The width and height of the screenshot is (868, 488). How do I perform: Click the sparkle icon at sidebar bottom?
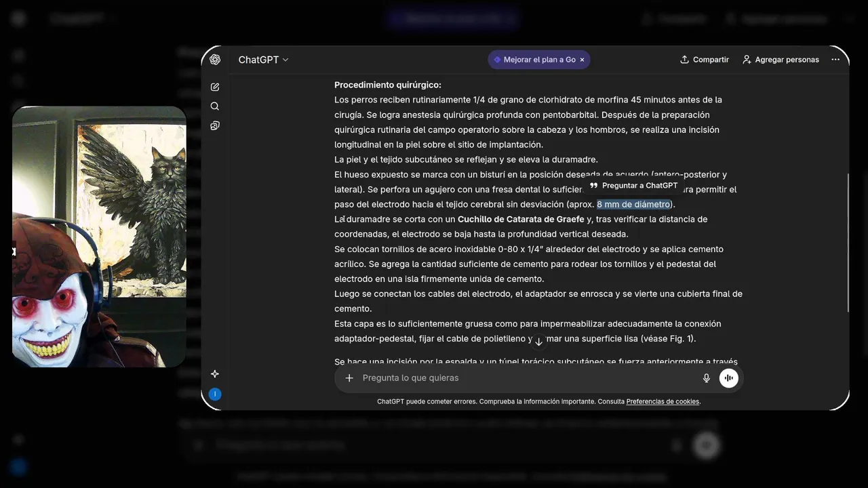215,374
